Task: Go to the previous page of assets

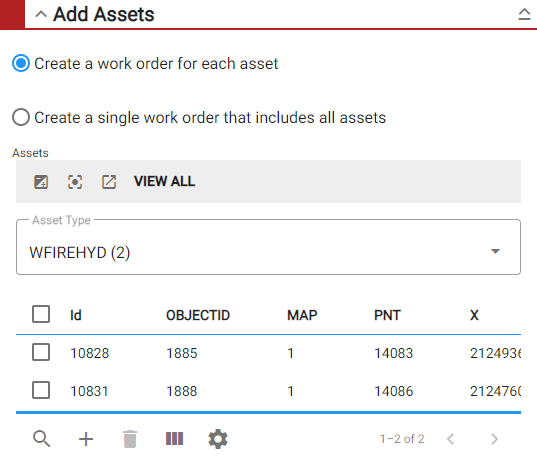Action: (451, 439)
